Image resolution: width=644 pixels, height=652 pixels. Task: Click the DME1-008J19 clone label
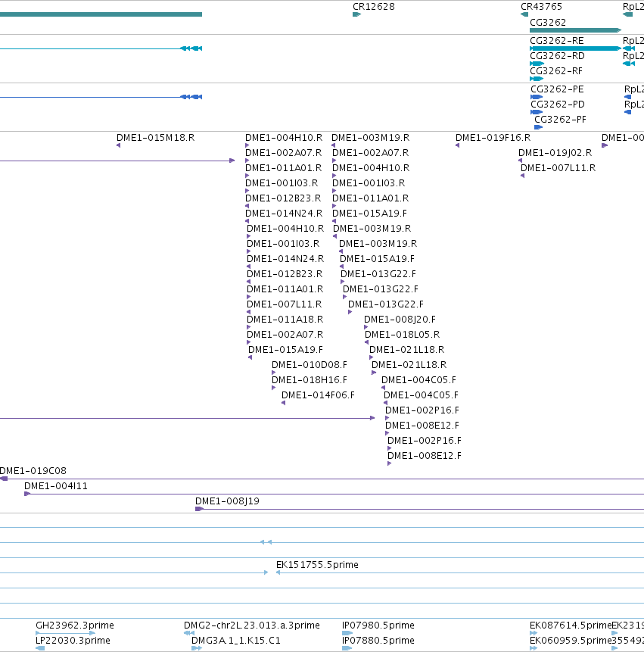pyautogui.click(x=227, y=501)
